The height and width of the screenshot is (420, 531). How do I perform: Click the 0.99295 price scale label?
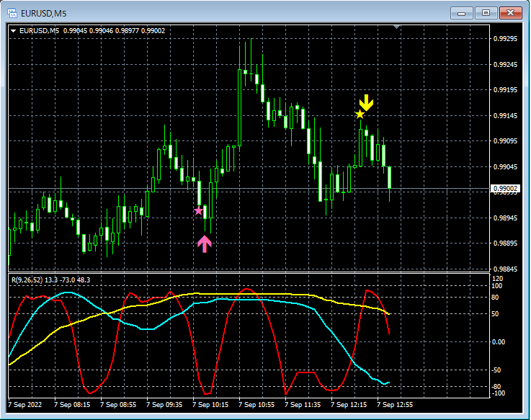[505, 39]
